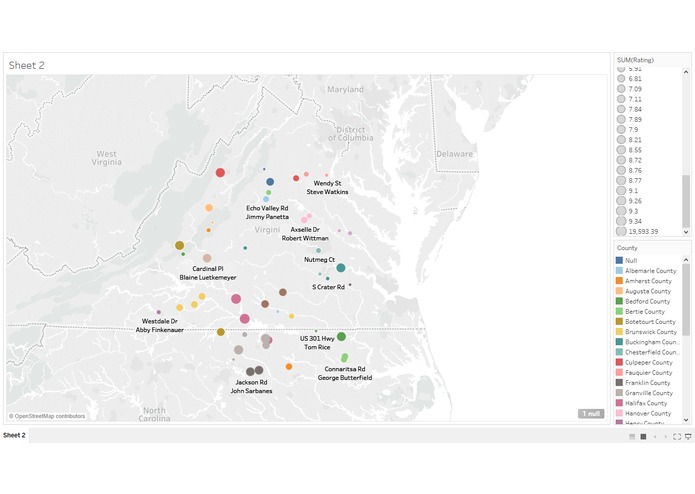Select the 7.84 size legend item
The height and width of the screenshot is (494, 695).
(629, 109)
